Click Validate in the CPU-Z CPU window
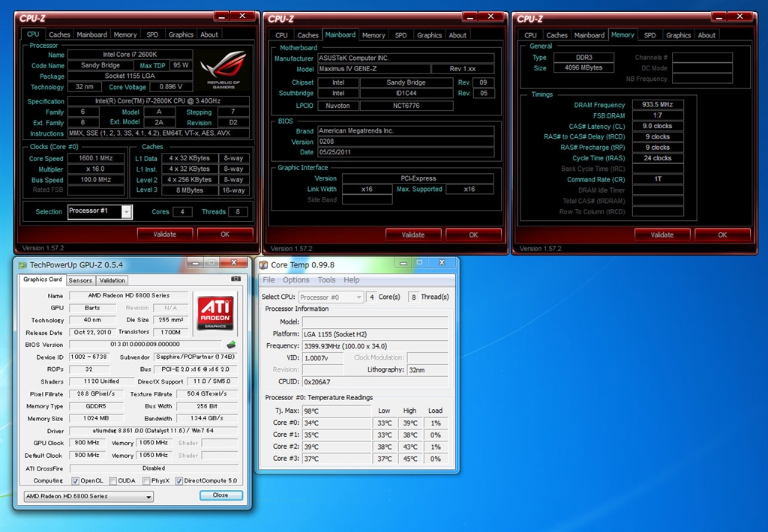The width and height of the screenshot is (768, 532). pos(164,235)
